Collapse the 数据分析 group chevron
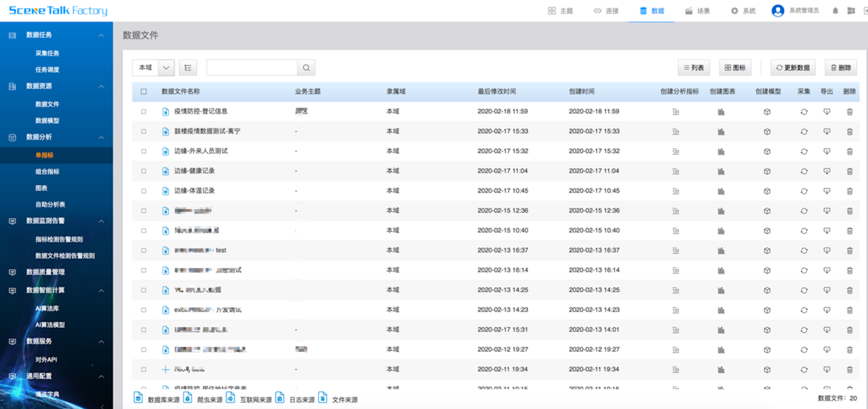This screenshot has height=409, width=868. [x=101, y=137]
